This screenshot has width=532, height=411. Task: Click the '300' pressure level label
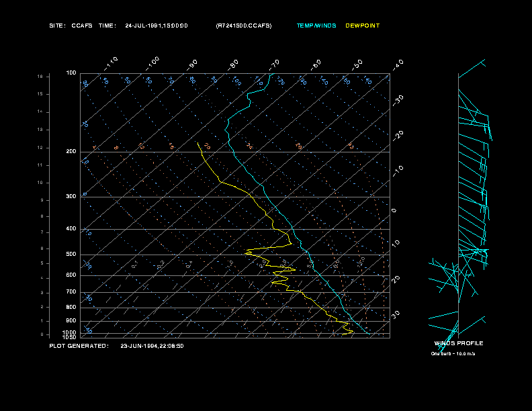click(x=71, y=196)
